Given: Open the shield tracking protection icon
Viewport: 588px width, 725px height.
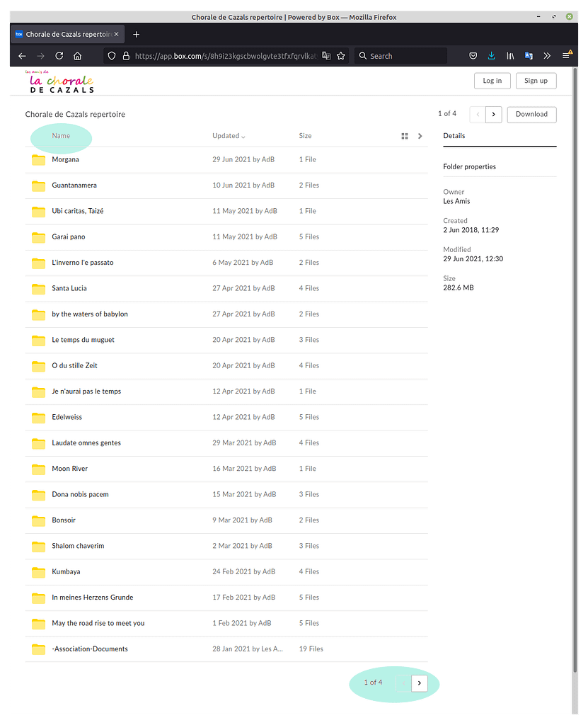Looking at the screenshot, I should pyautogui.click(x=111, y=56).
